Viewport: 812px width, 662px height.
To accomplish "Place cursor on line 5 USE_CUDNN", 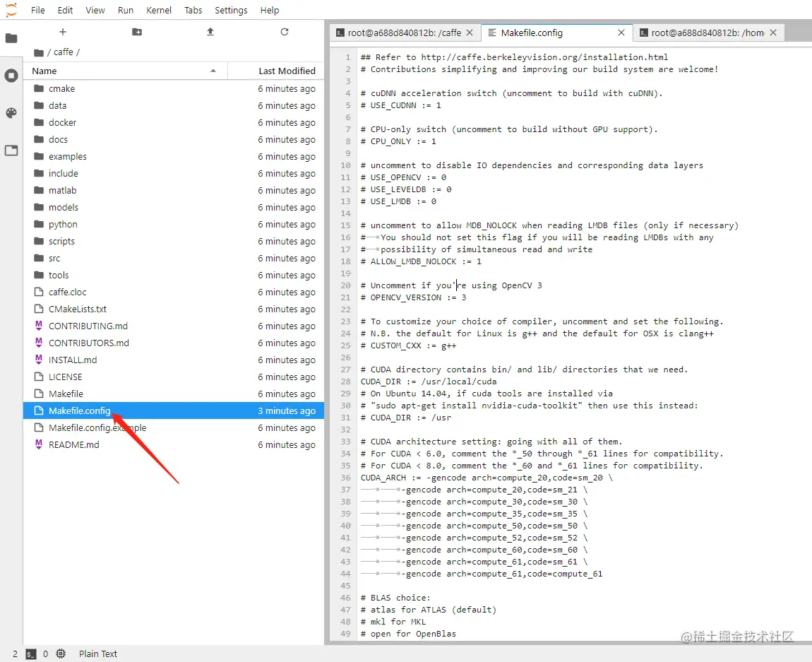I will click(x=401, y=105).
